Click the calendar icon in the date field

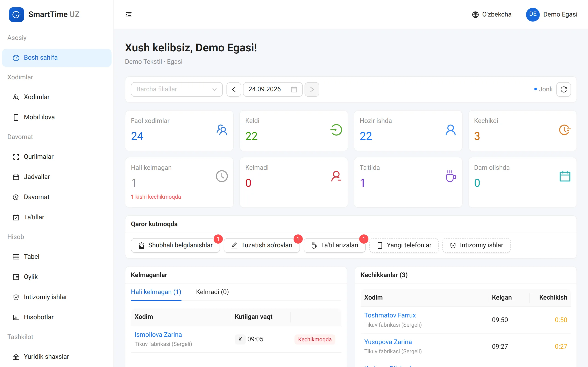[x=294, y=89]
